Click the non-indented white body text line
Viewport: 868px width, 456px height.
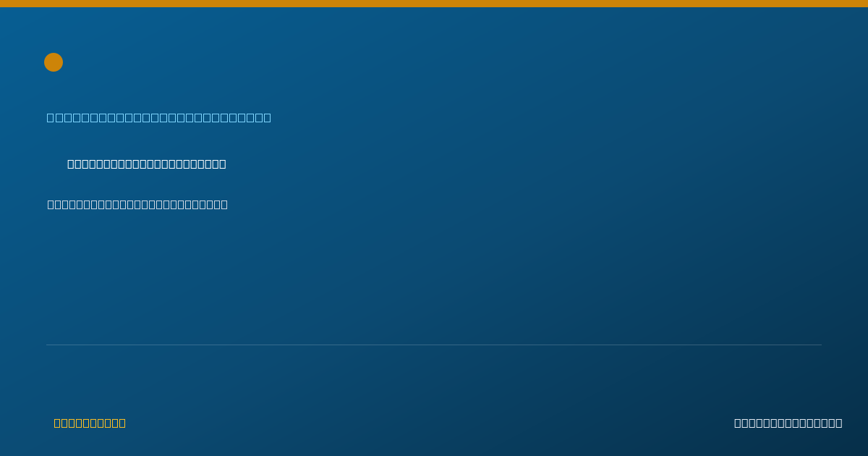(137, 204)
